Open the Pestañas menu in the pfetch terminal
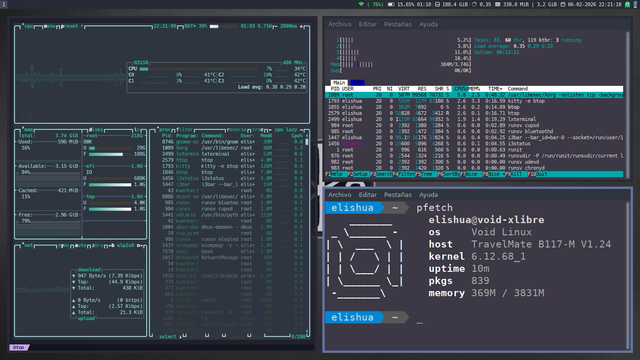 tap(398, 195)
